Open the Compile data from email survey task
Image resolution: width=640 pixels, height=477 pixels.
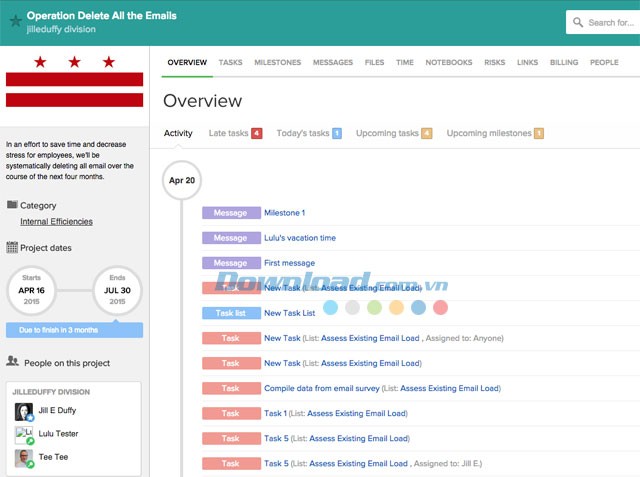(326, 388)
